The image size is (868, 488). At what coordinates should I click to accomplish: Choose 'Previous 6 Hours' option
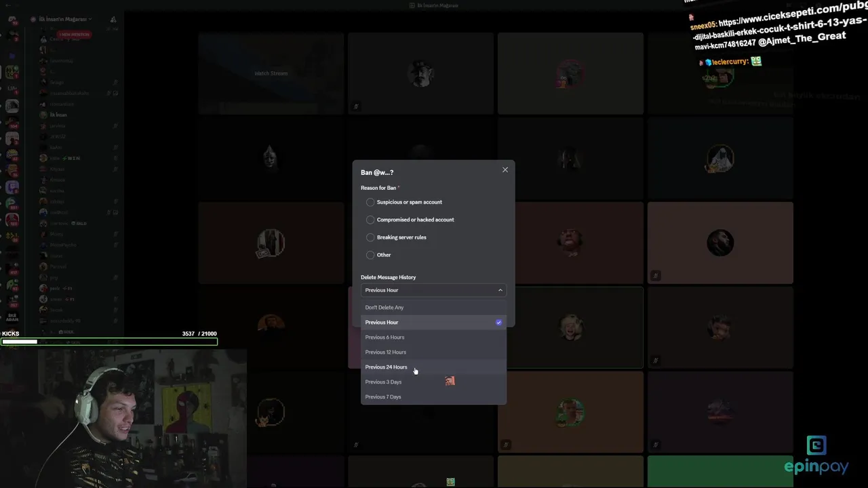(433, 338)
